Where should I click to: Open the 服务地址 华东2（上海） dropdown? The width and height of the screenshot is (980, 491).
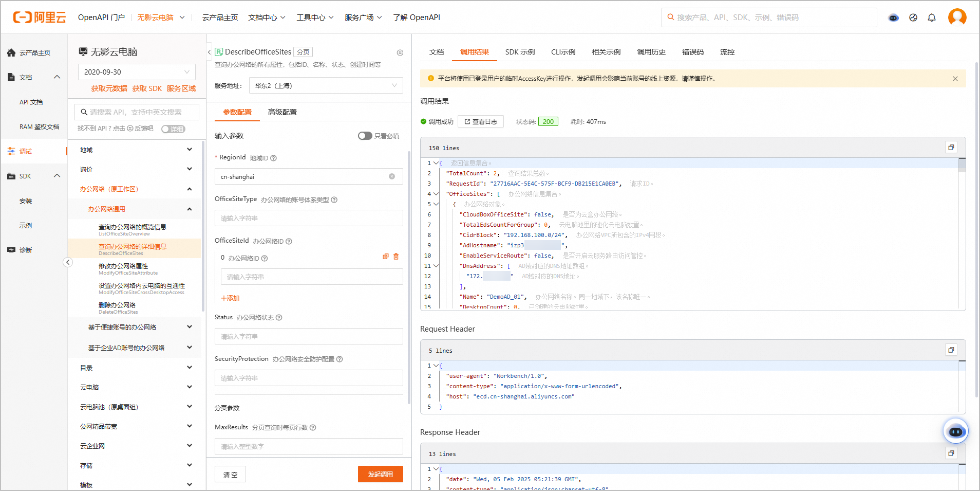point(326,85)
